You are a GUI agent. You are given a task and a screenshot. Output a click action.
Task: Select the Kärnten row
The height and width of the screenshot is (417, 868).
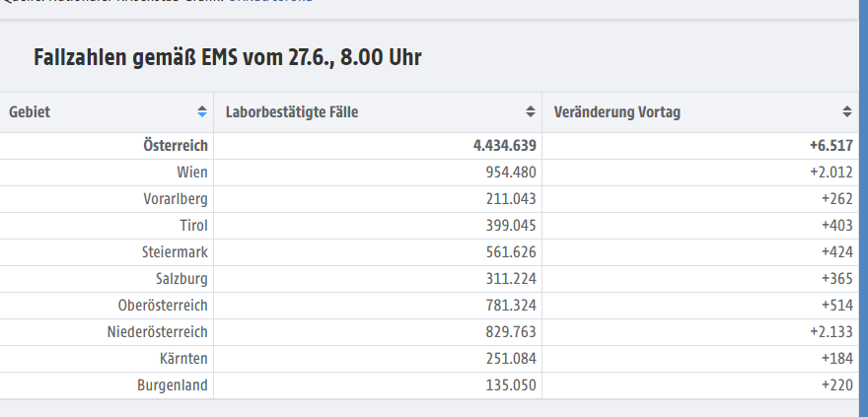coord(429,359)
